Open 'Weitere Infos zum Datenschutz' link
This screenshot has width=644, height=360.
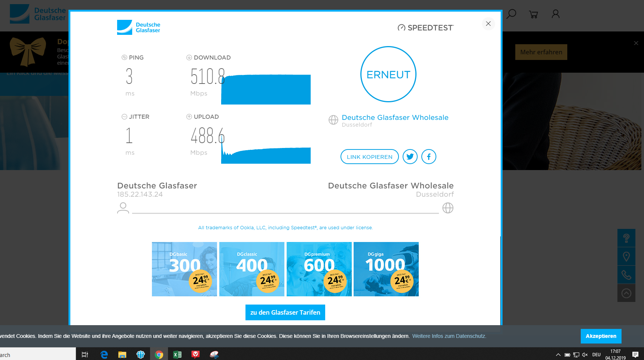(449, 336)
